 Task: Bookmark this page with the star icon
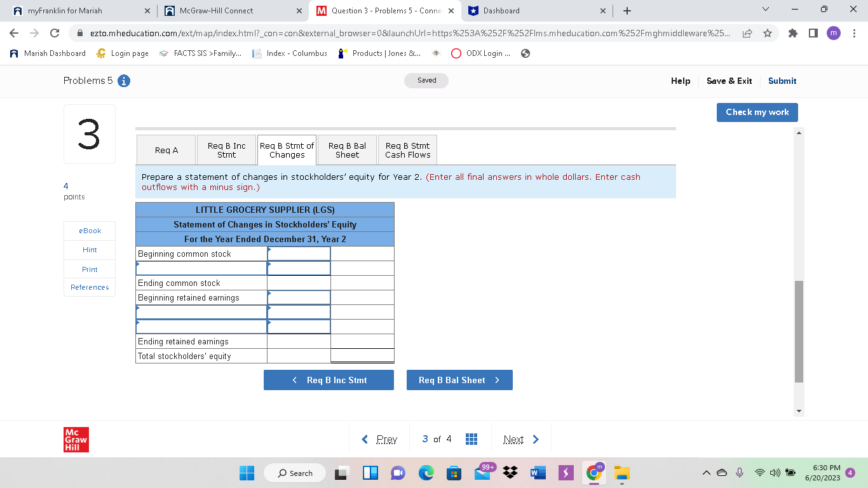coord(768,33)
